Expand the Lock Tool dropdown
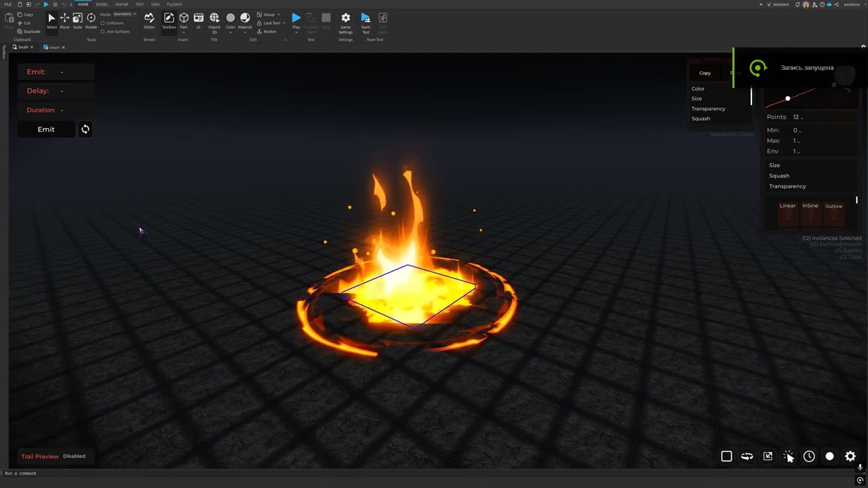 point(284,23)
